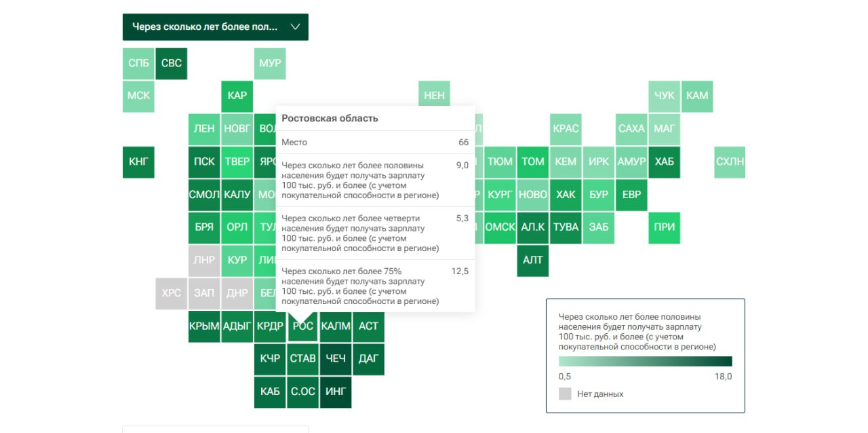Click the grey "Нет данных" legend swatch
The image size is (868, 433).
565,394
